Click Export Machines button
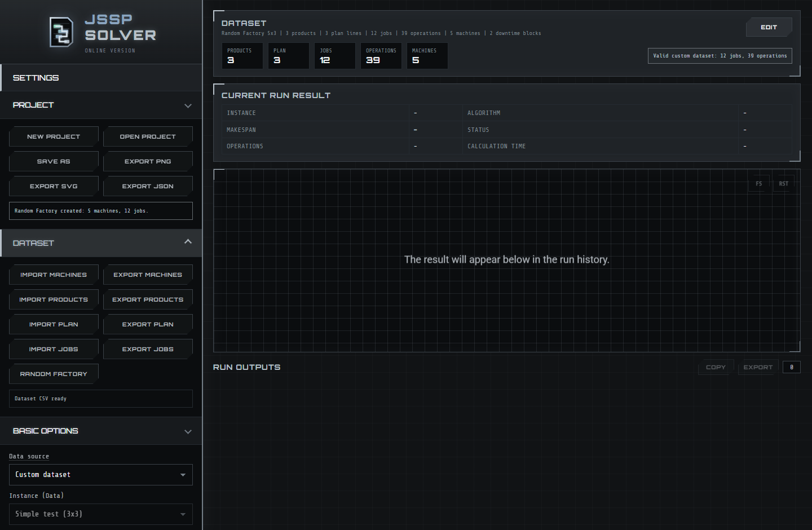812x530 pixels. click(x=148, y=275)
